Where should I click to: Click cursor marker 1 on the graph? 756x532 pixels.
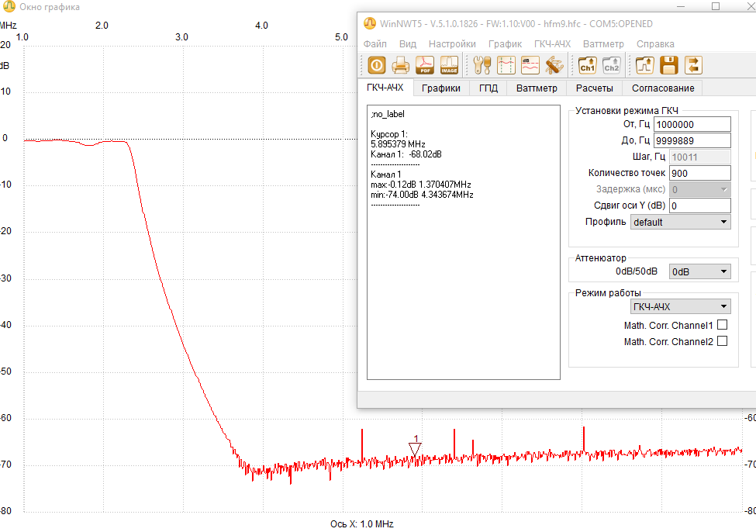pyautogui.click(x=415, y=447)
